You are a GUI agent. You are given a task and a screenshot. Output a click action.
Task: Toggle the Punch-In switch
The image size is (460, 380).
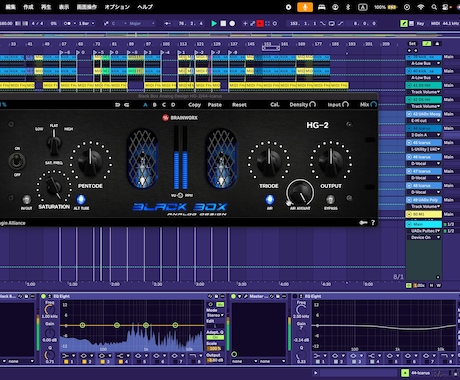click(x=323, y=23)
